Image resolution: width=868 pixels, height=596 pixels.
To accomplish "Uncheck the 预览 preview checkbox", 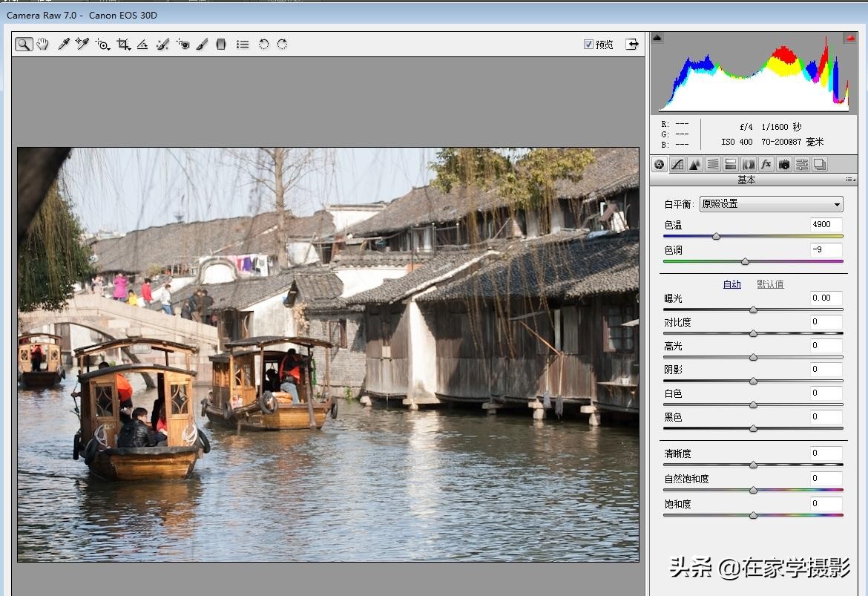I will click(x=588, y=45).
